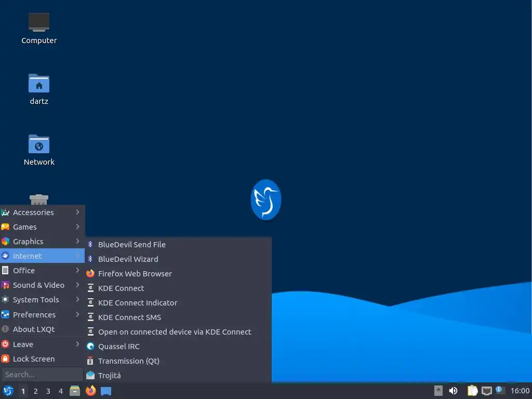Click the Bluetooth icon next to BlueDevil Send File
The width and height of the screenshot is (532, 399).
[90, 244]
